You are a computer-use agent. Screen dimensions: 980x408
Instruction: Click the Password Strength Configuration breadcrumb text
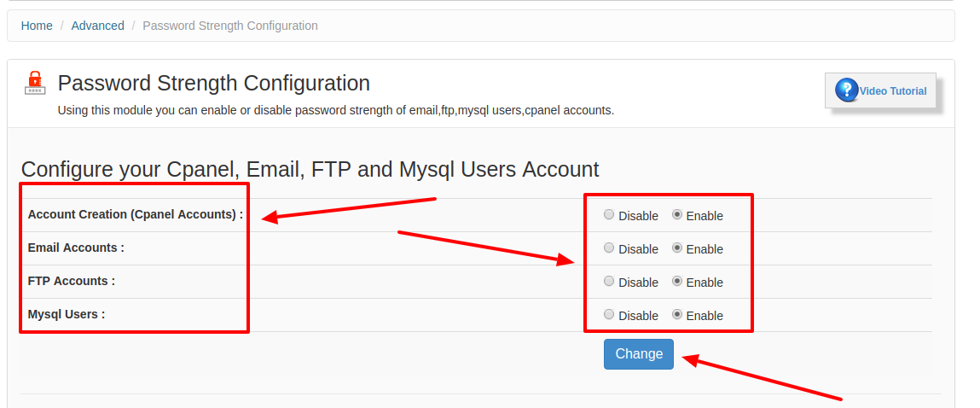pos(230,26)
